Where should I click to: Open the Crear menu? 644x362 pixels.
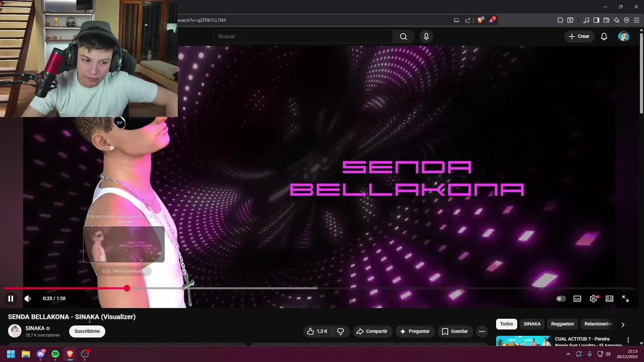point(579,36)
